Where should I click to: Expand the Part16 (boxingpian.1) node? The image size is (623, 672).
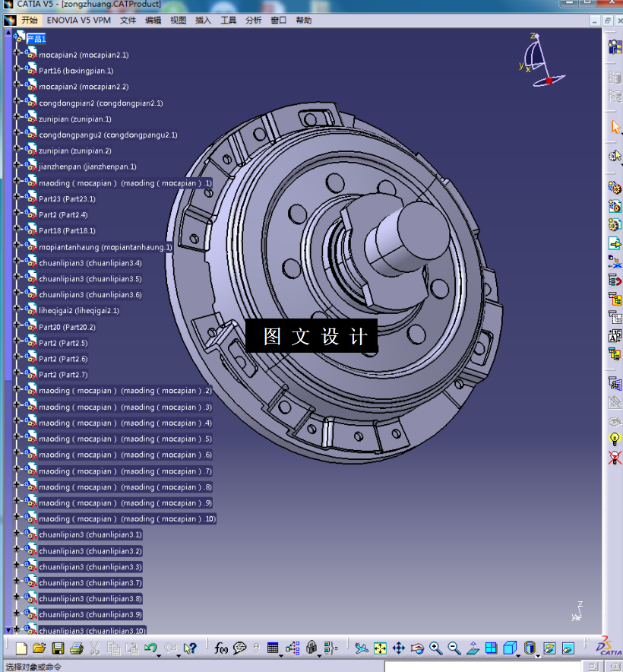tap(17, 68)
